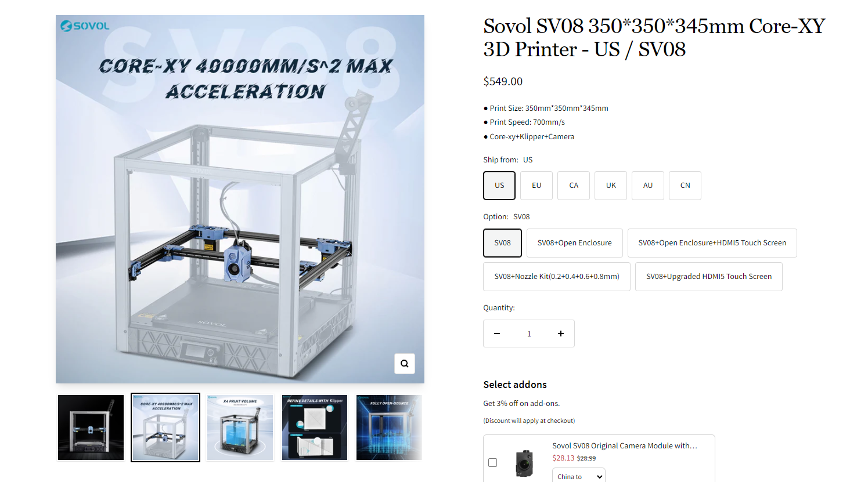868x482 pixels.
Task: Choose EU ship from option
Action: point(536,186)
